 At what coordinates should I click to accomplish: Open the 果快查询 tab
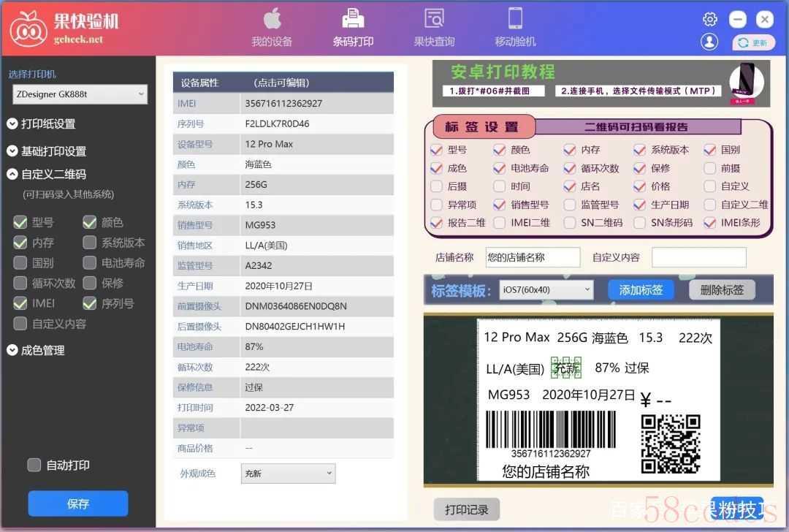coord(434,28)
